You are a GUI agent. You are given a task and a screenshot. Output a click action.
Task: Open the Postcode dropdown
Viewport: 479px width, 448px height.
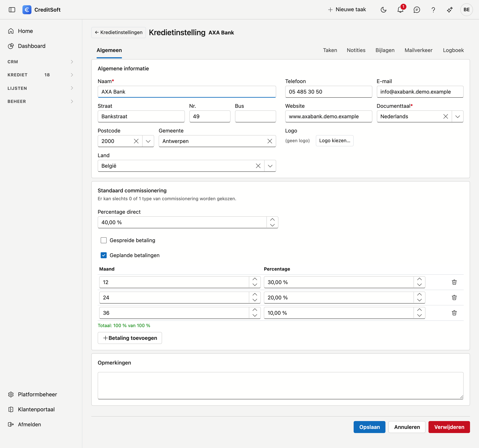point(148,141)
